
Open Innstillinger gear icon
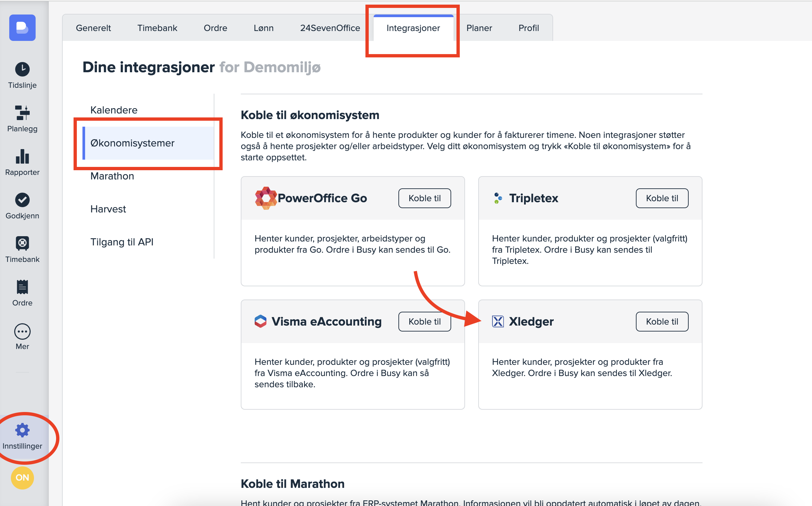point(22,430)
